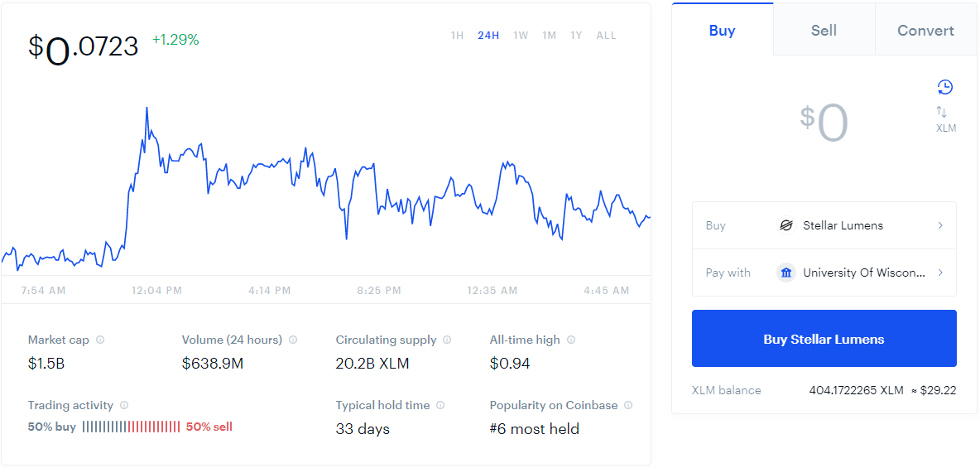Select the ALL chart range

[606, 36]
